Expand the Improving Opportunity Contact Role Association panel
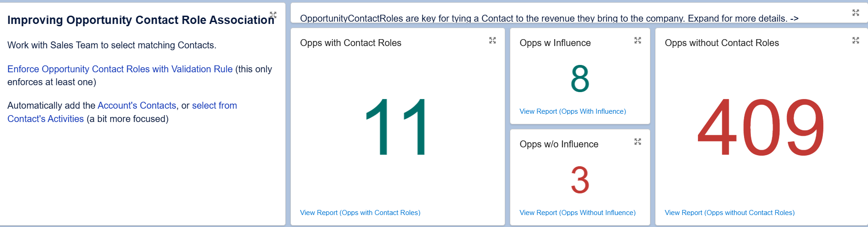 coord(273,15)
